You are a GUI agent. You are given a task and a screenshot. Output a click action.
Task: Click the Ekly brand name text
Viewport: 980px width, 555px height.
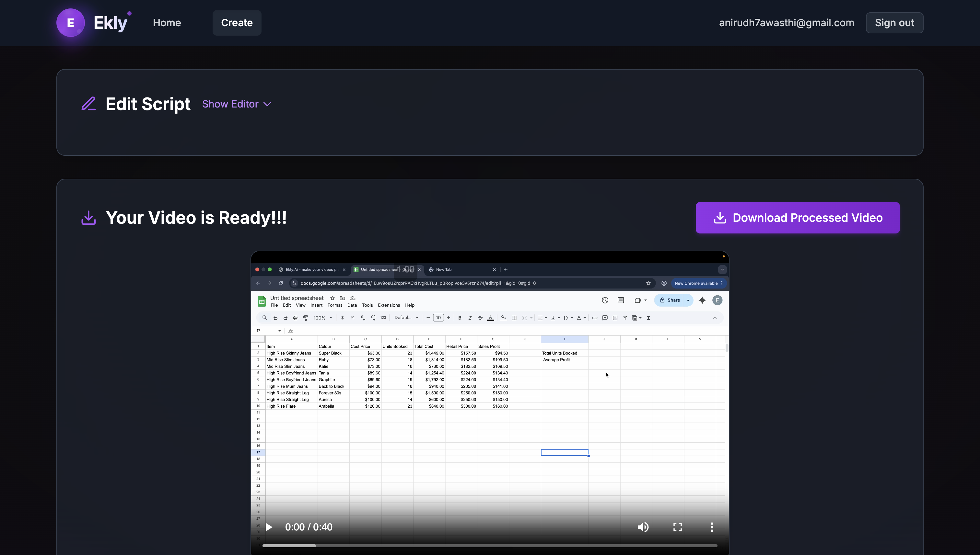click(x=110, y=22)
